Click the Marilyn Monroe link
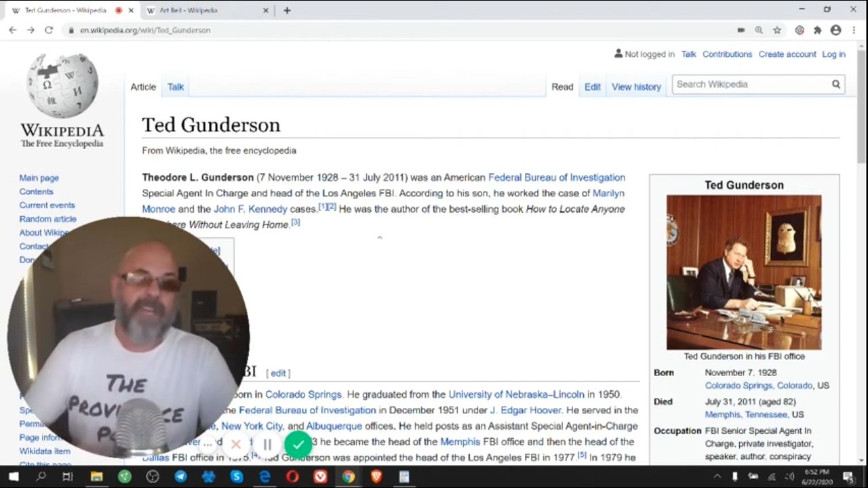Viewport: 868px width, 488px height. 608,193
